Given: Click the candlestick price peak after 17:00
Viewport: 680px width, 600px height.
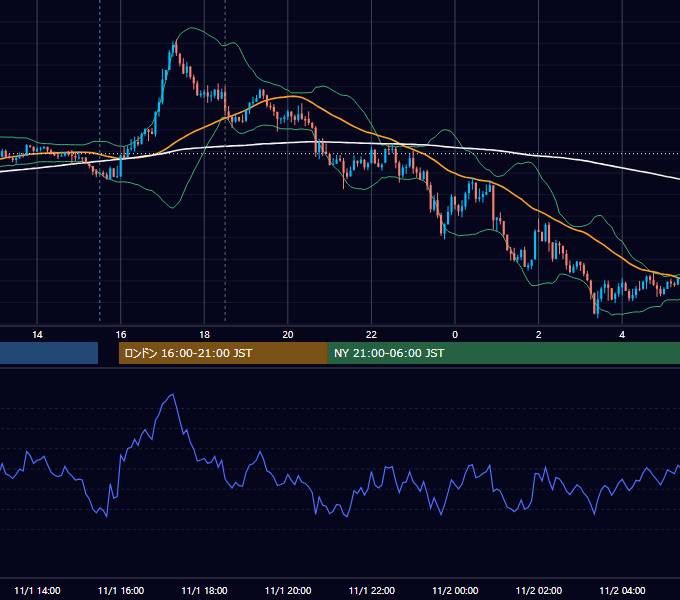Looking at the screenshot, I should click(x=176, y=42).
